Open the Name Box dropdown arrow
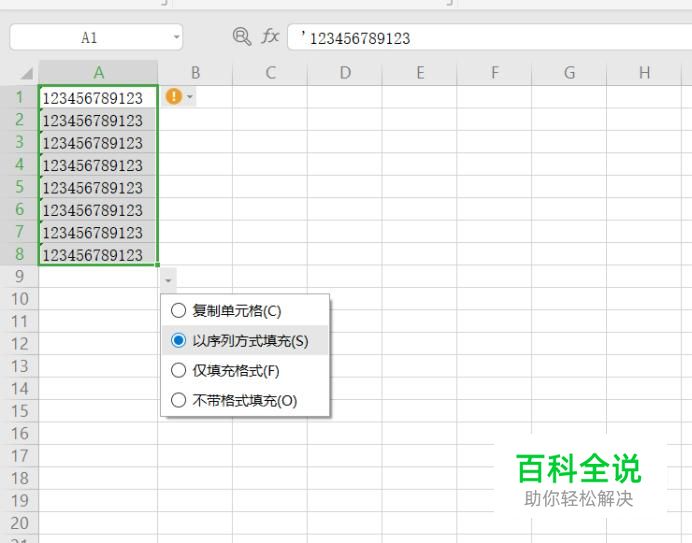692x543 pixels. coord(176,37)
